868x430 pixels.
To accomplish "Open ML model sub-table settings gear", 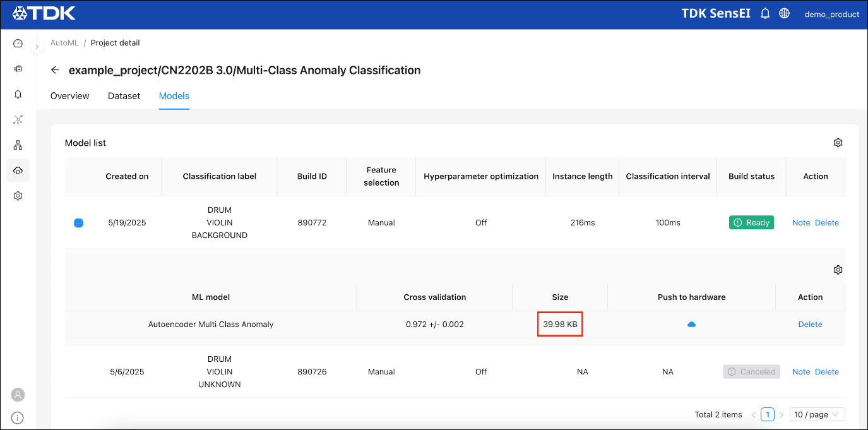I will (838, 270).
